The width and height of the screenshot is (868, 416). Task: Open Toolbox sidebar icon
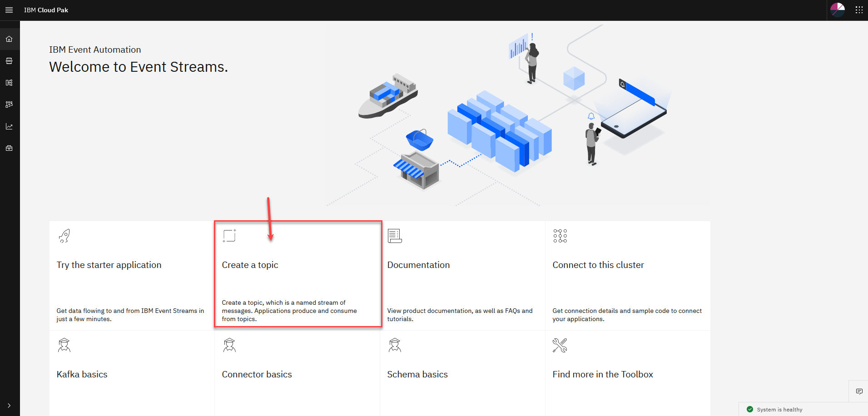point(9,148)
